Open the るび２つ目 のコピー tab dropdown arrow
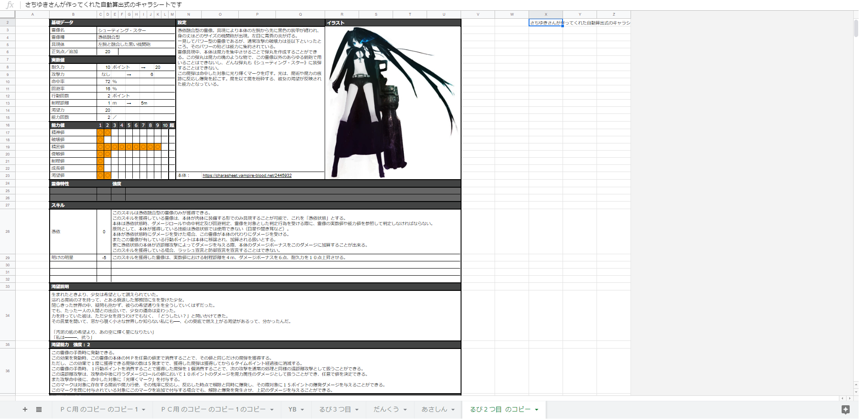The image size is (868, 420). [537, 410]
